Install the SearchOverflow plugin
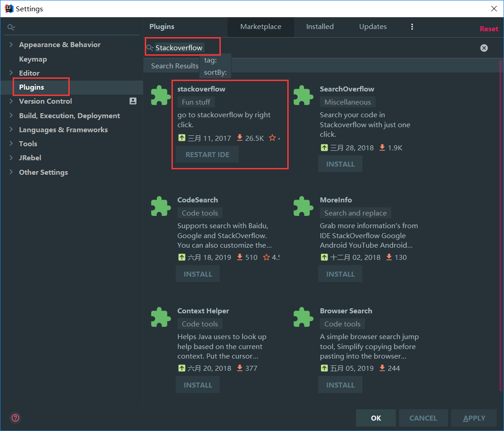This screenshot has width=504, height=431. (x=340, y=164)
